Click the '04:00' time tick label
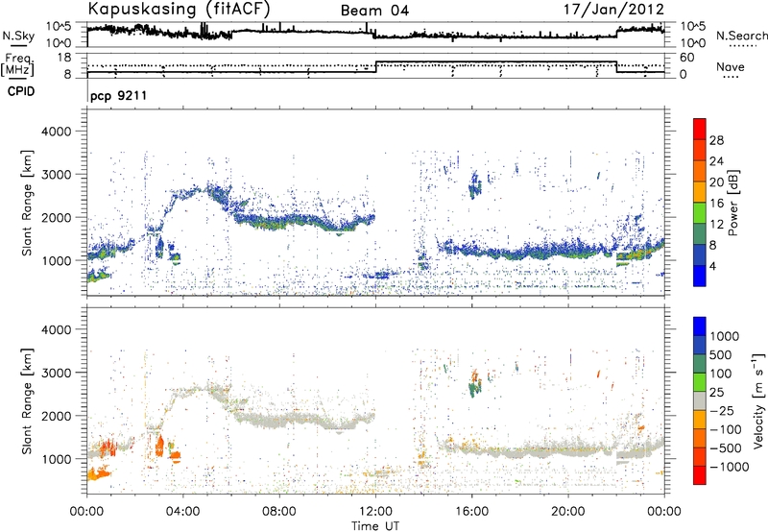 coord(183,512)
